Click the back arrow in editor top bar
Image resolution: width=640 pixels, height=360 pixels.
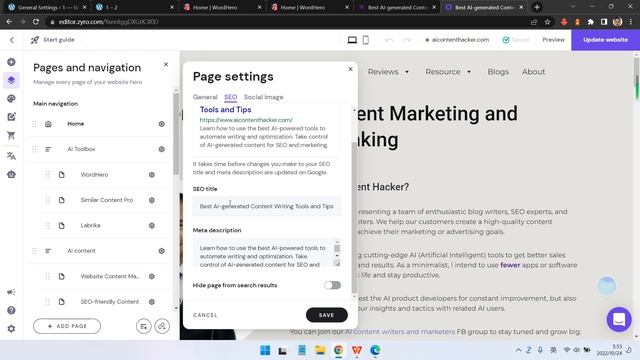click(11, 40)
